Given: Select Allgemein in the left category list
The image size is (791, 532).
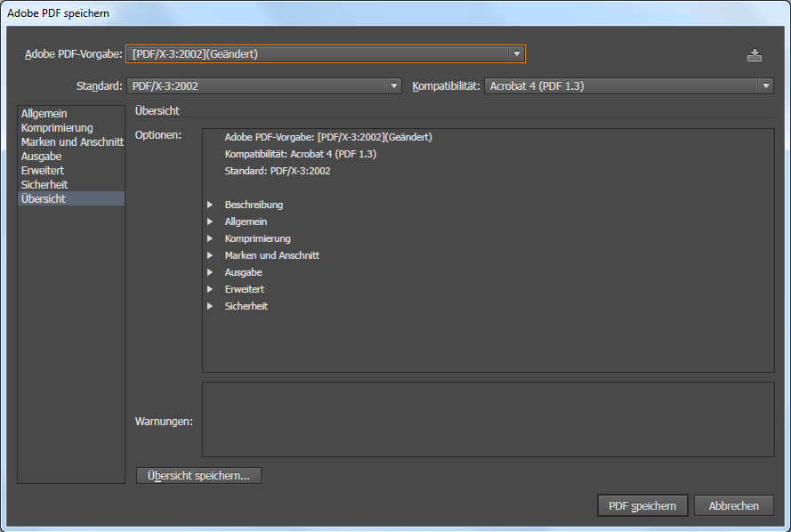Looking at the screenshot, I should coord(44,114).
